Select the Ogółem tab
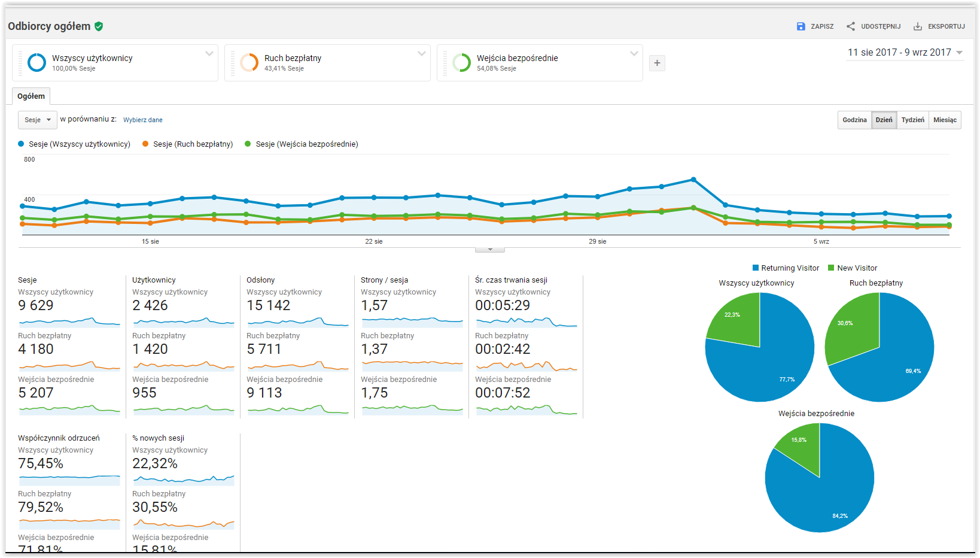 [31, 96]
